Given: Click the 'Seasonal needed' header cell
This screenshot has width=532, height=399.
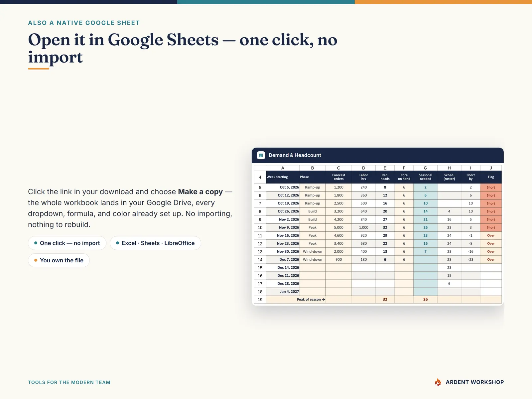Looking at the screenshot, I should (x=425, y=177).
